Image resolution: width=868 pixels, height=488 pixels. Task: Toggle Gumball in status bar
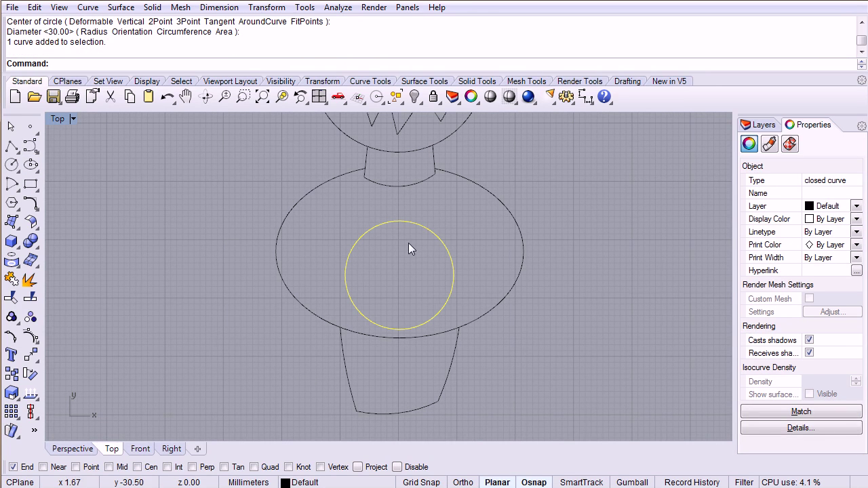click(632, 482)
